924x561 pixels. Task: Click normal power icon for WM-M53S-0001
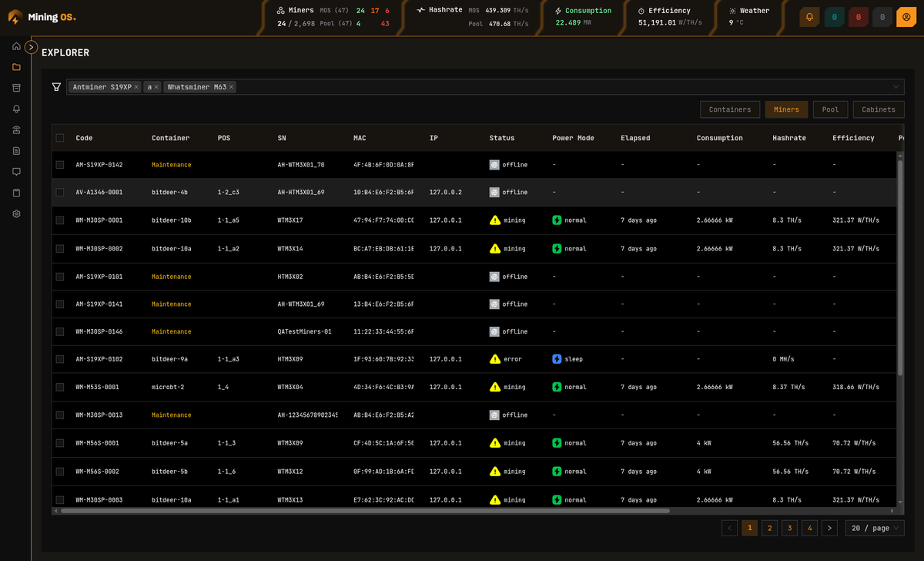pyautogui.click(x=557, y=387)
